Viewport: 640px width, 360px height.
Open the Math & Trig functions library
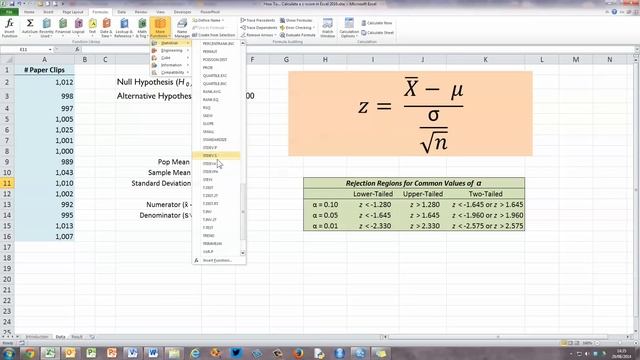[142, 28]
